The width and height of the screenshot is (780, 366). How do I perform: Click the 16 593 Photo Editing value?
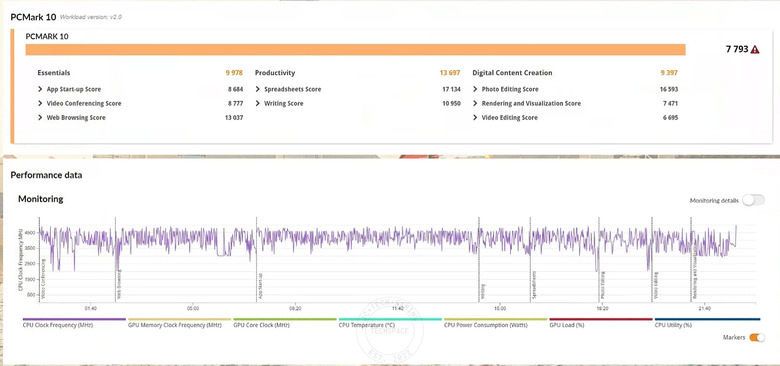tap(668, 90)
